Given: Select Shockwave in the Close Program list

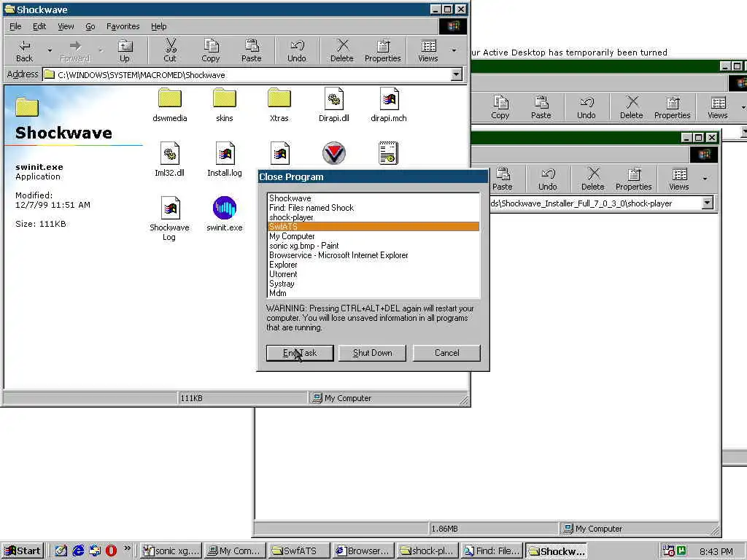Looking at the screenshot, I should pos(373,198).
